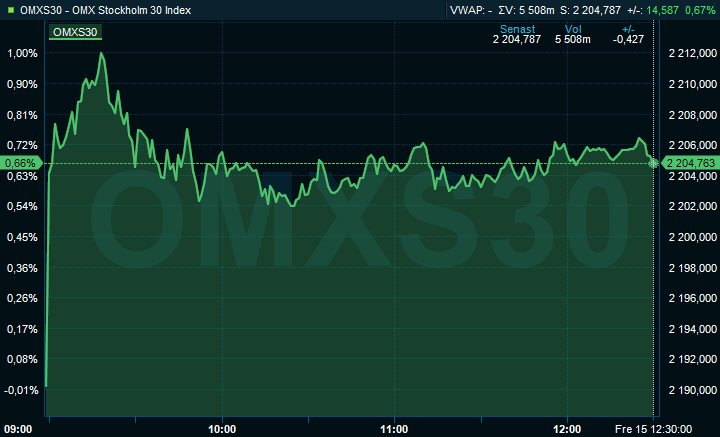The width and height of the screenshot is (720, 437).
Task: Click the -0,01% label on left axis
Action: (x=21, y=390)
